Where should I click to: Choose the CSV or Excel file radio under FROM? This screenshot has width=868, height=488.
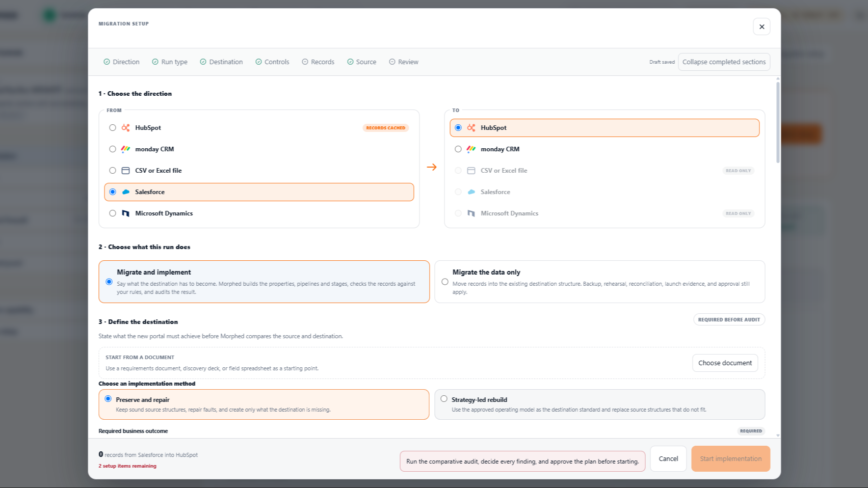point(113,171)
